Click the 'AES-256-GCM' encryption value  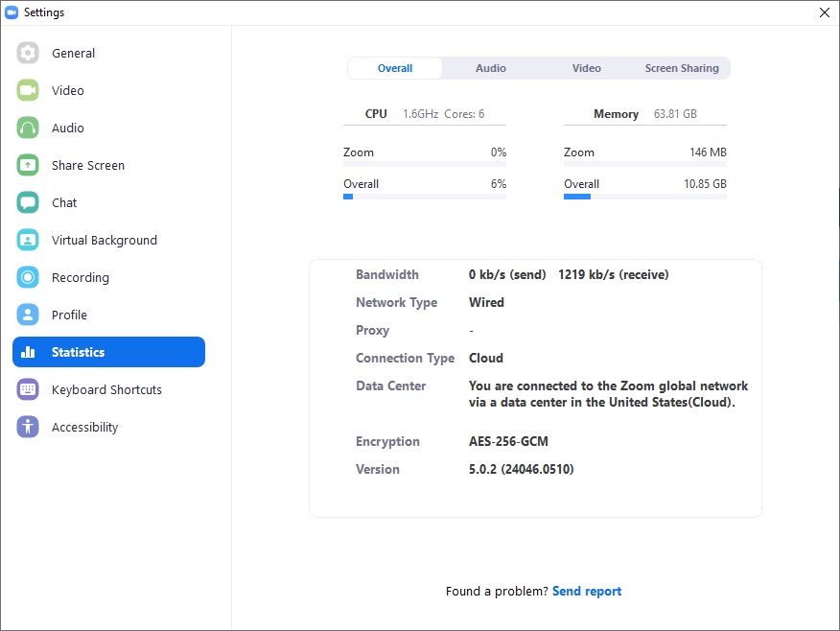coord(508,441)
